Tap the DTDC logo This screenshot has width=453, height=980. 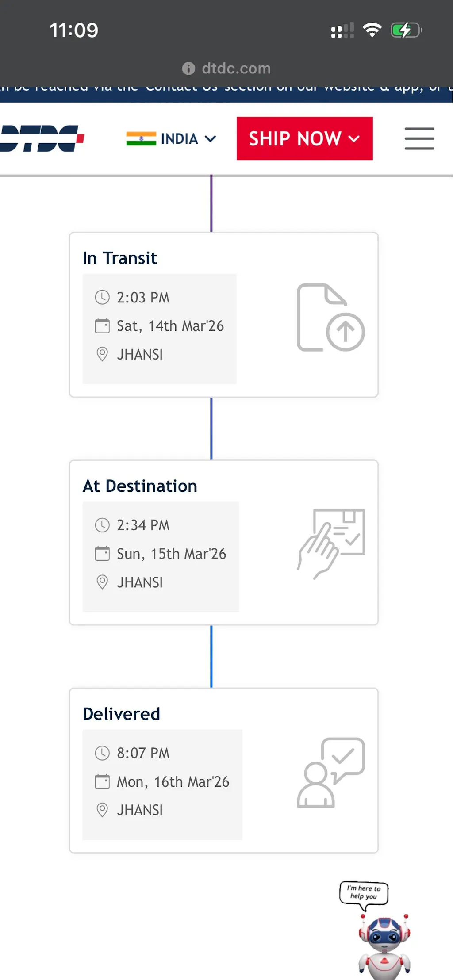43,138
